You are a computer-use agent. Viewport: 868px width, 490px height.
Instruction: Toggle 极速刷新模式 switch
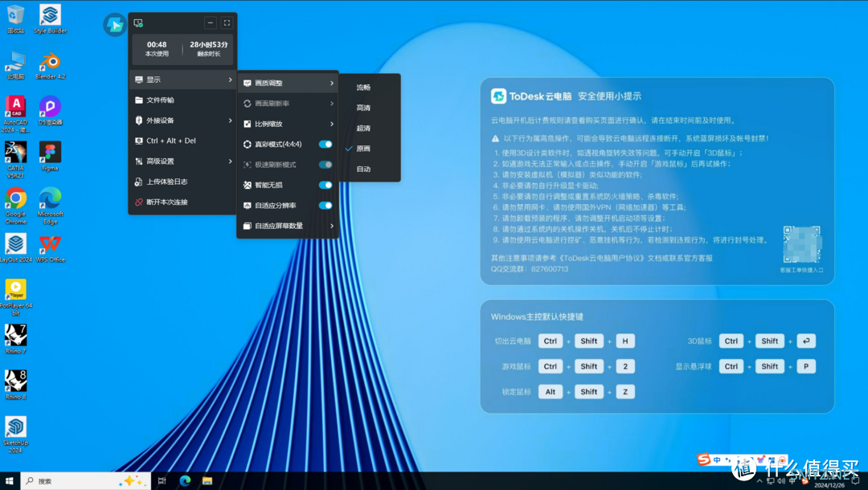click(x=325, y=165)
